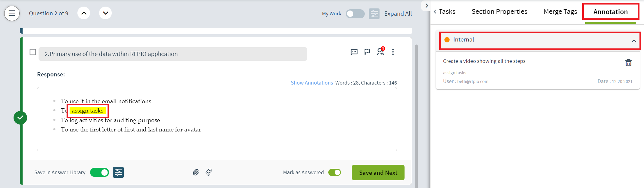This screenshot has height=188, width=644.
Task: Click the tag icon beside paperclip
Action: [208, 172]
